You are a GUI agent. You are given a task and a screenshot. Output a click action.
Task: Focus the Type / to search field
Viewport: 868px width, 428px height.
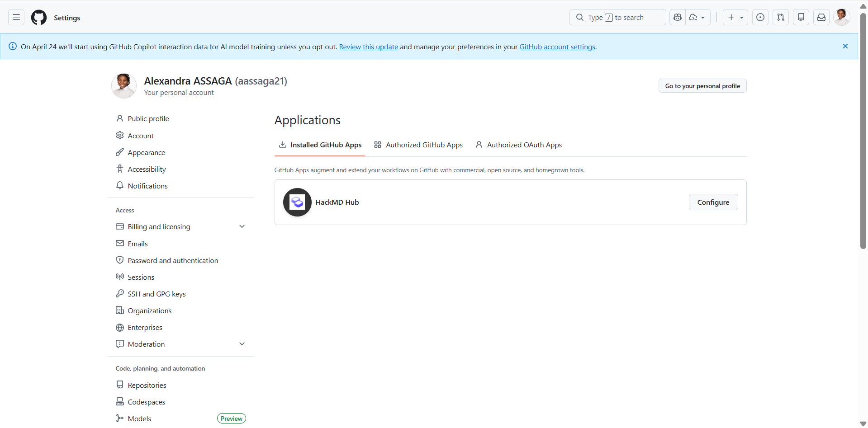click(x=618, y=17)
